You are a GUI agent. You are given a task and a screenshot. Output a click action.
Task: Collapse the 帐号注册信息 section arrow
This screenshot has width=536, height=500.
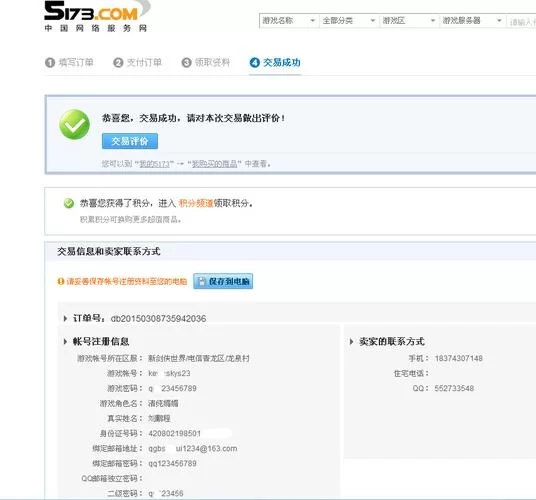click(65, 341)
